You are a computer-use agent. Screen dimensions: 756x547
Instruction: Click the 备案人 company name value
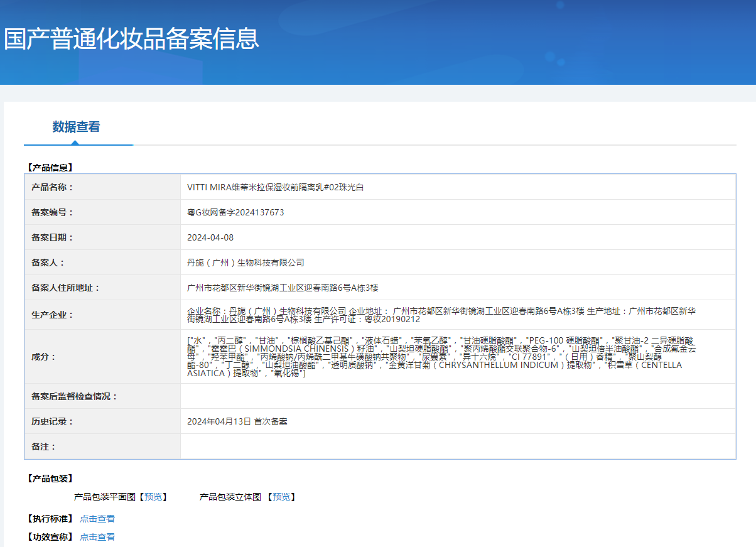pyautogui.click(x=246, y=263)
